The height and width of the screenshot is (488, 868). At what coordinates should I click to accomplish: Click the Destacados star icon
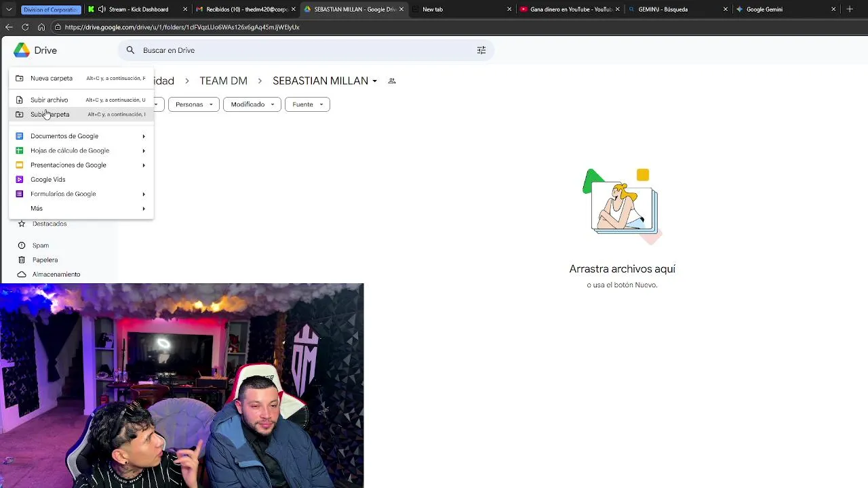pyautogui.click(x=22, y=224)
